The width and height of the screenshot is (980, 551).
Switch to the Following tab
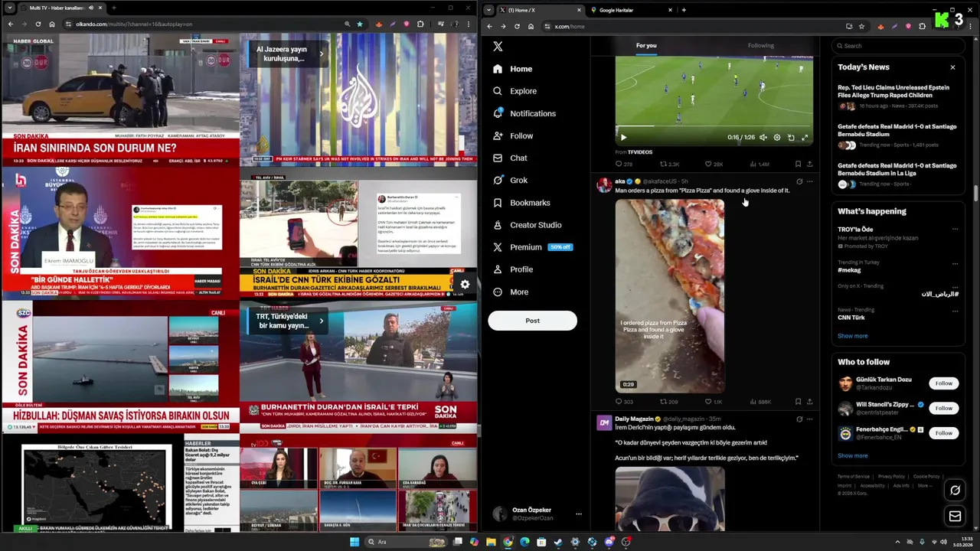(x=761, y=45)
